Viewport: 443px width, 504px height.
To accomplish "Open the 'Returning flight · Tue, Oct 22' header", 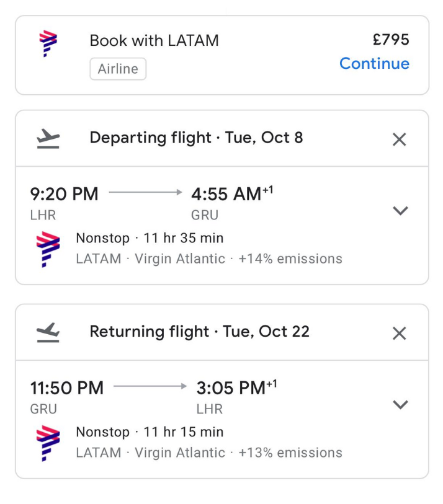I will point(199,332).
